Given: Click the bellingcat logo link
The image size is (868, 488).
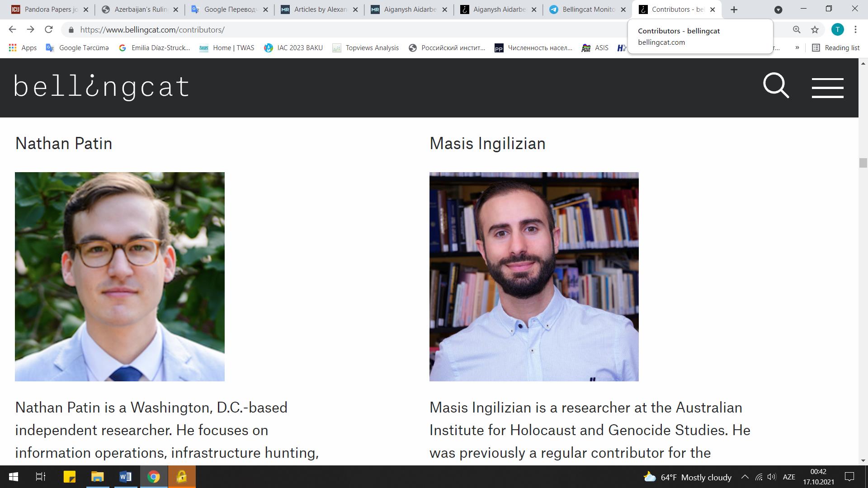Looking at the screenshot, I should coord(102,87).
